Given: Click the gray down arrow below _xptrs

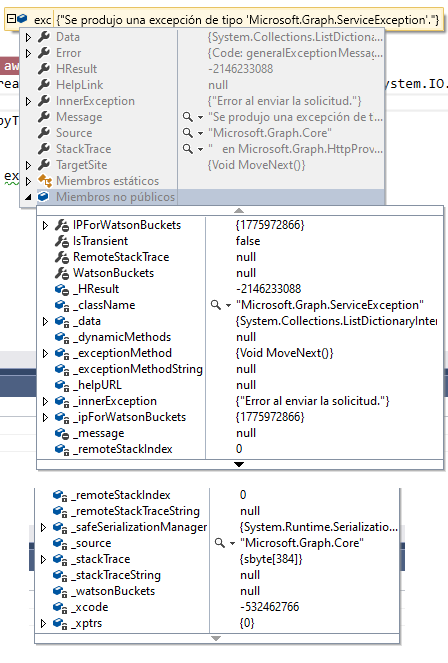Looking at the screenshot, I should coord(216,638).
